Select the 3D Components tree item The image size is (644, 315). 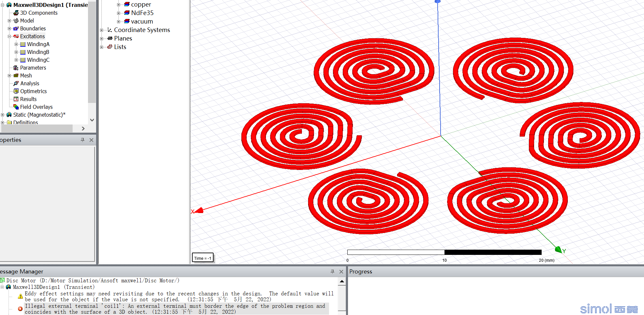[x=39, y=13]
